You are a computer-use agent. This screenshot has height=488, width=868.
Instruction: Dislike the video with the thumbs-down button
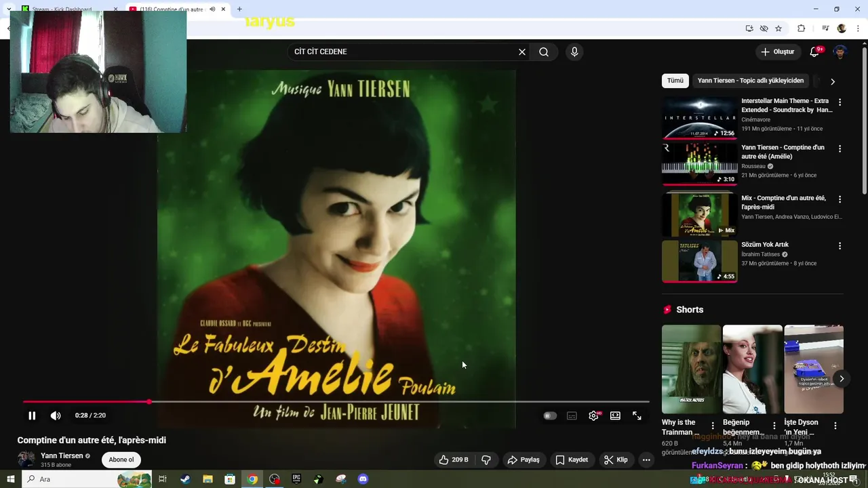486,460
